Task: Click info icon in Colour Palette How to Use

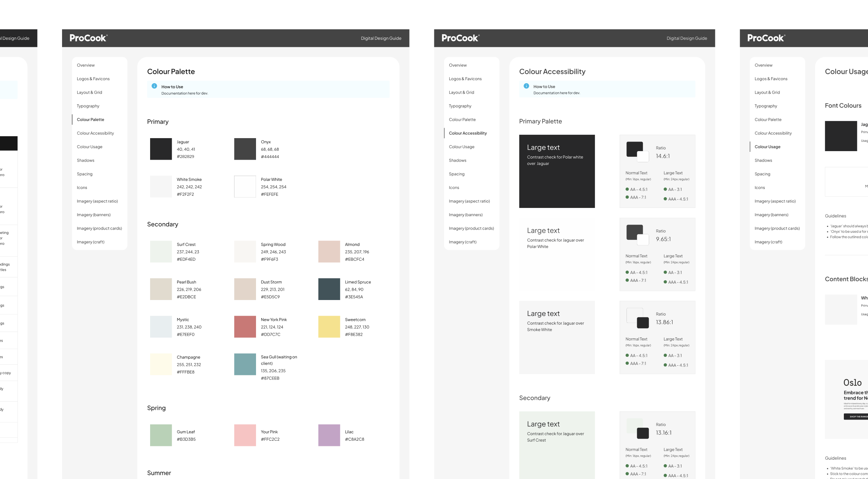Action: pos(154,86)
